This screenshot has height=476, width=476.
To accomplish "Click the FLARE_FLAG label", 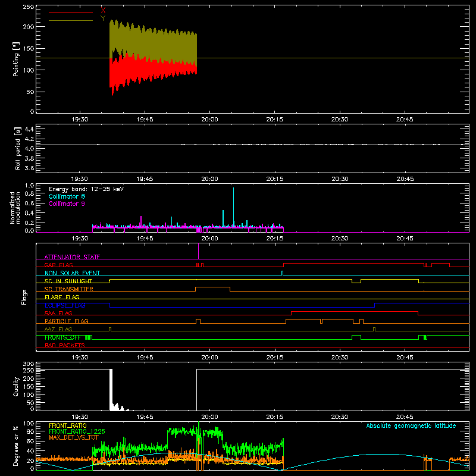I will [62, 297].
